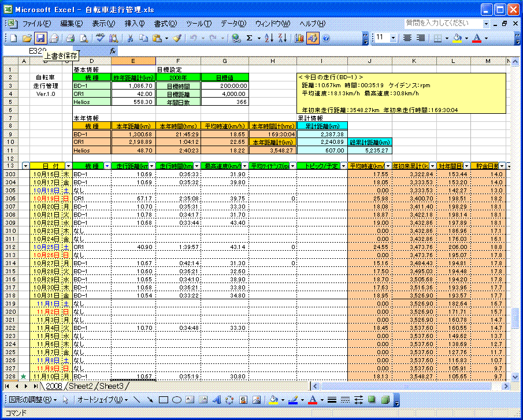Click the Print icon
The width and height of the screenshot is (523, 420).
70,38
